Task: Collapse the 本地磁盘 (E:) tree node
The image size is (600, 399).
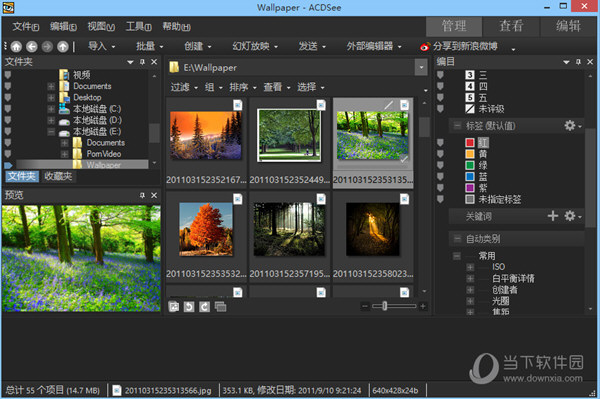Action: 51,132
